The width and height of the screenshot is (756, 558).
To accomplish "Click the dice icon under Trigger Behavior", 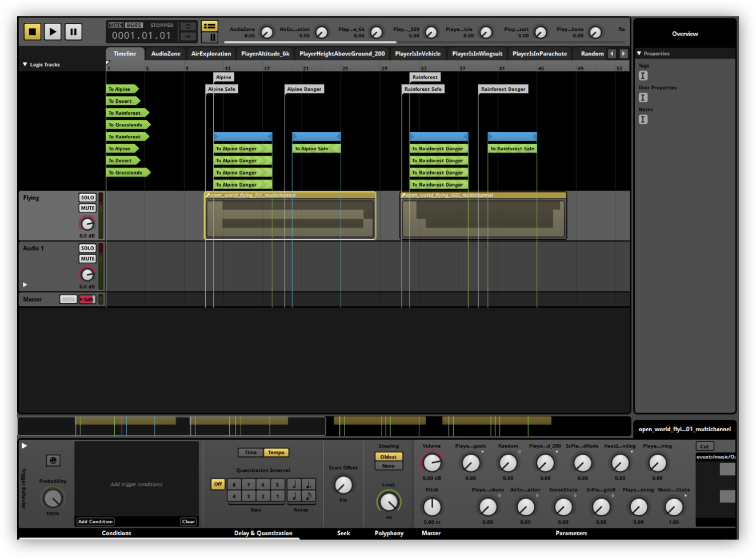I will pos(53,460).
